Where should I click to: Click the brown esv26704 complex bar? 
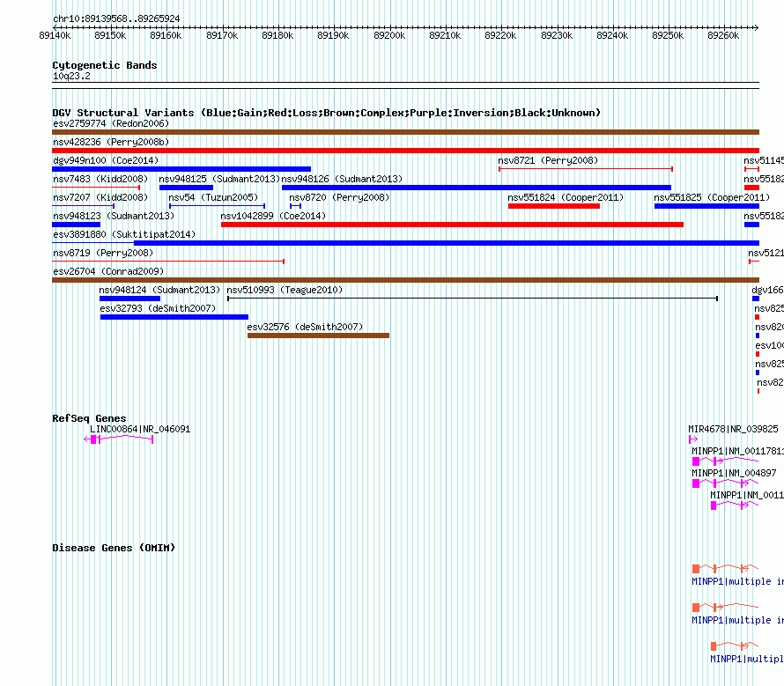tap(405, 280)
